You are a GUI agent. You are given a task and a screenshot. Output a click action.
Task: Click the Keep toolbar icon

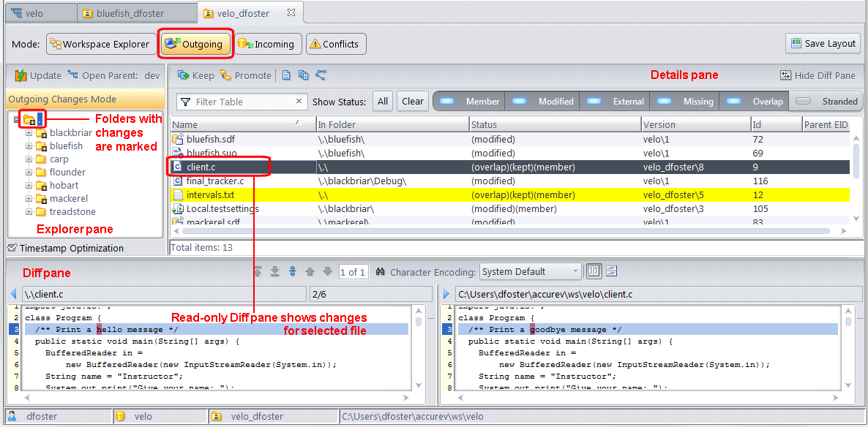pos(183,75)
